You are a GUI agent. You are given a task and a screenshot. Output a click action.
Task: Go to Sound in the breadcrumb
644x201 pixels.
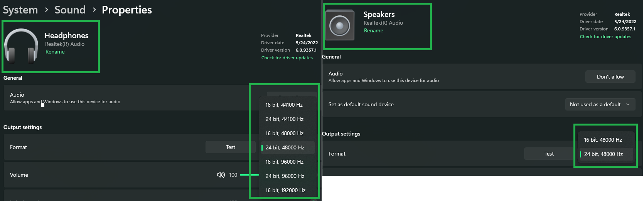tap(70, 10)
